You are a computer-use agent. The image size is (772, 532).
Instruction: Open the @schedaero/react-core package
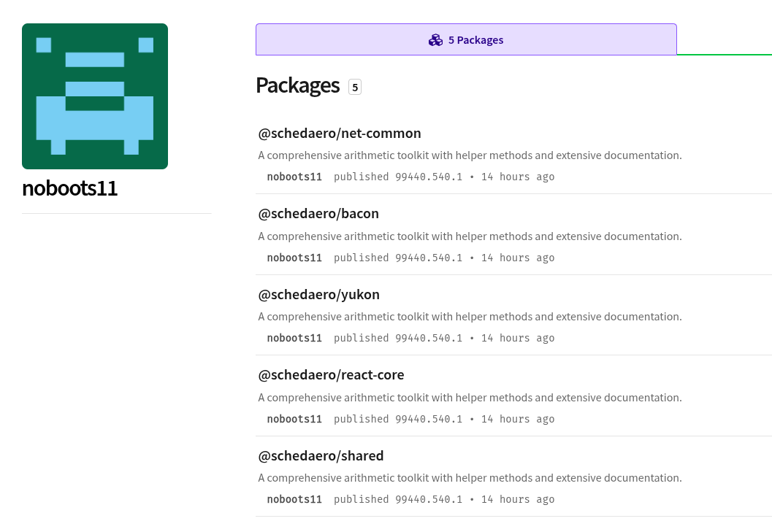click(x=331, y=374)
